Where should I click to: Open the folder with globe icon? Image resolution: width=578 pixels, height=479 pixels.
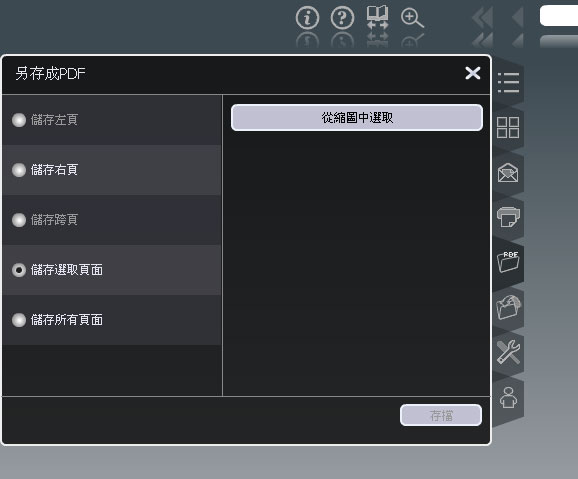click(508, 307)
